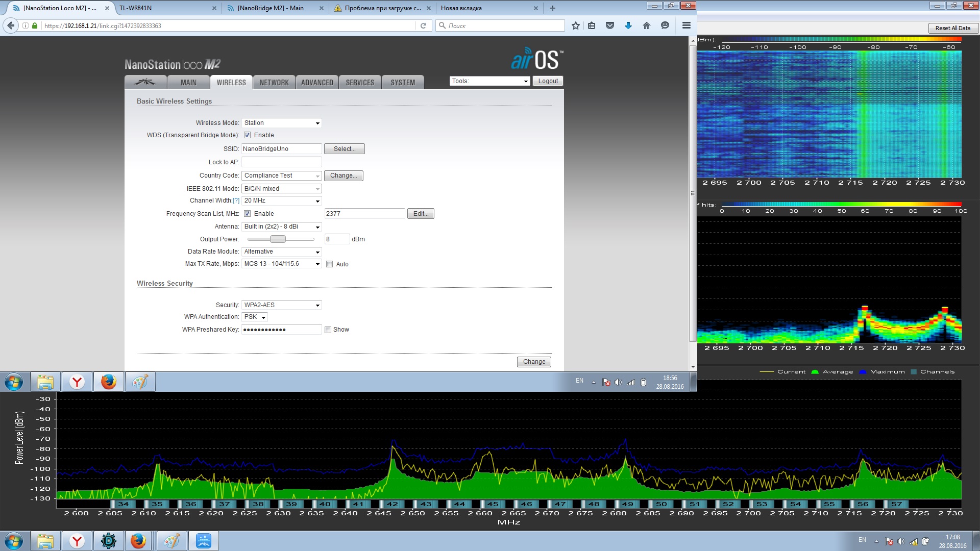Image resolution: width=980 pixels, height=551 pixels.
Task: Open the Firefox hamburger menu
Action: 687,26
